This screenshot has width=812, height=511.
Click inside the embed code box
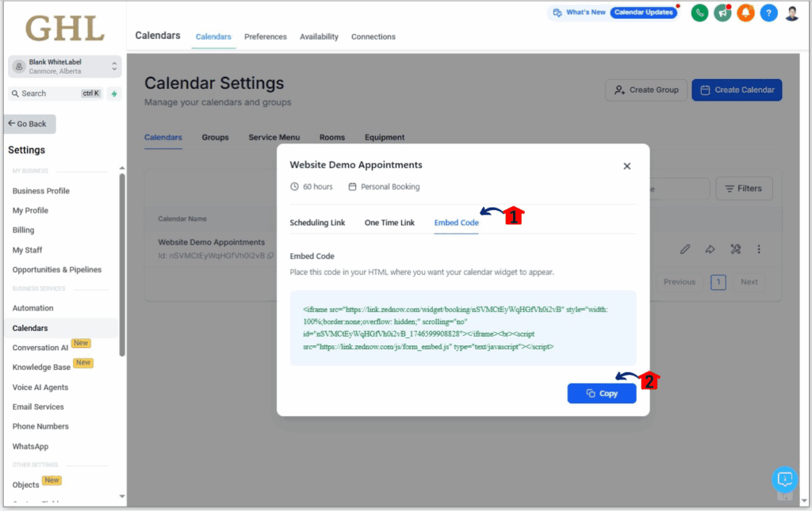[x=463, y=328]
